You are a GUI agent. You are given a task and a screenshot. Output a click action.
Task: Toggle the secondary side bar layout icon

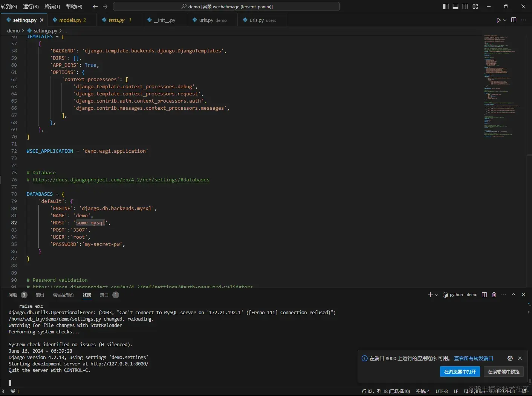465,6
